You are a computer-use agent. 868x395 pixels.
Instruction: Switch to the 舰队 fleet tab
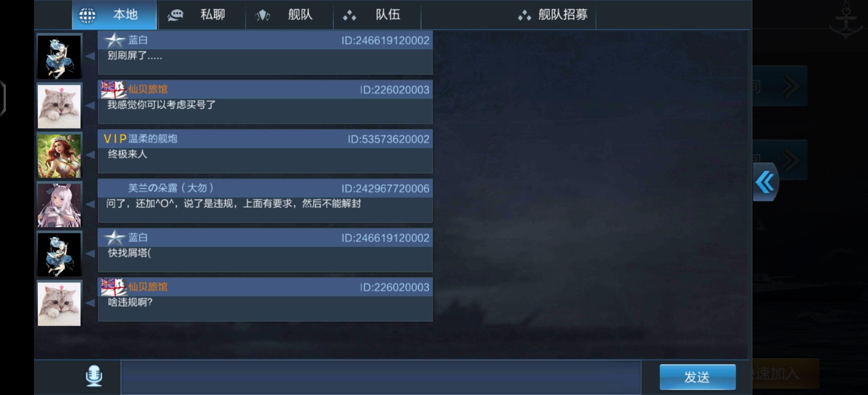[289, 15]
